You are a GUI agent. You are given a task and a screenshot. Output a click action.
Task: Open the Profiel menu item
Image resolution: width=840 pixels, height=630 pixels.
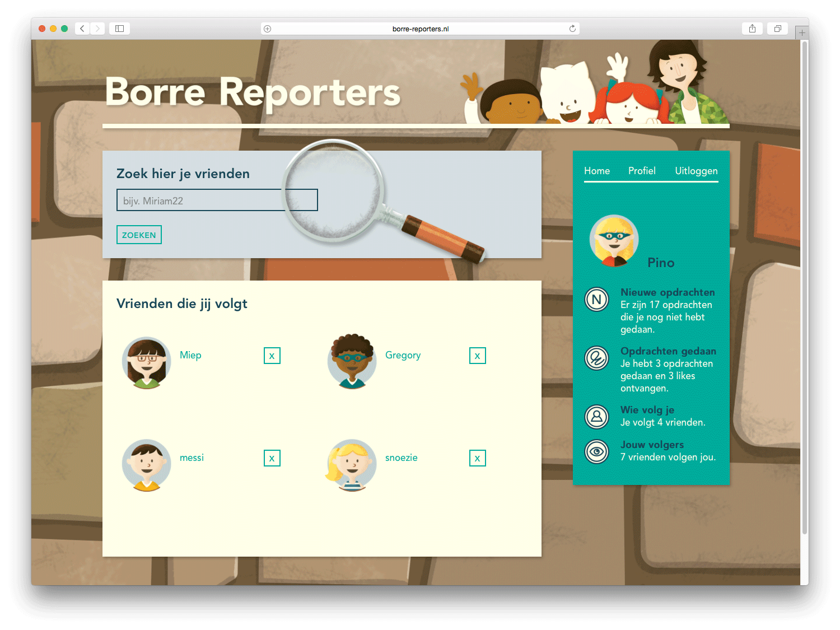click(x=642, y=171)
